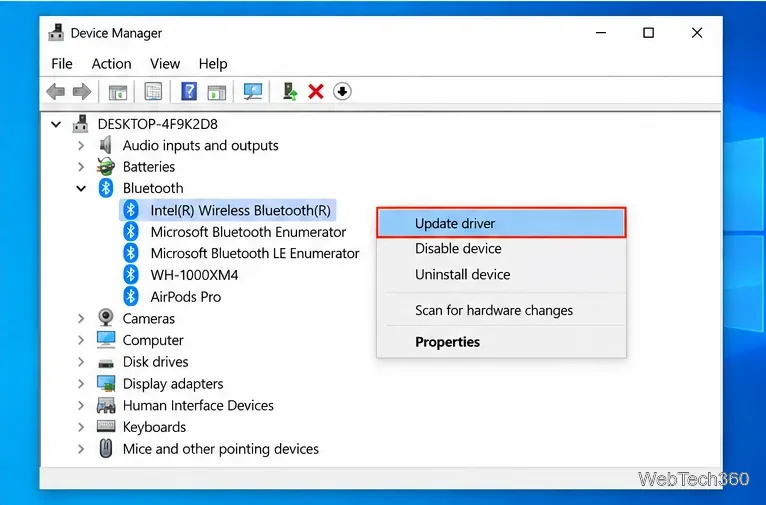This screenshot has width=766, height=505.
Task: Click the Computer monitor icon
Action: (x=106, y=340)
